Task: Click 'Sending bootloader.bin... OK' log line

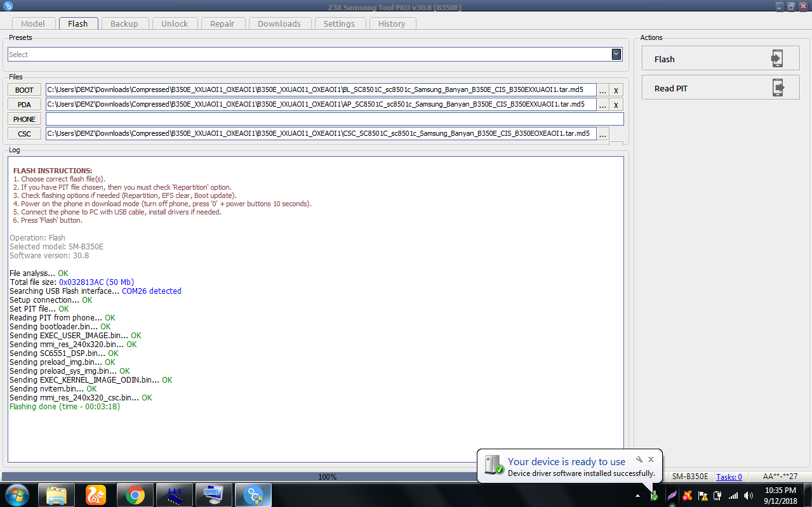Action: [x=60, y=327]
